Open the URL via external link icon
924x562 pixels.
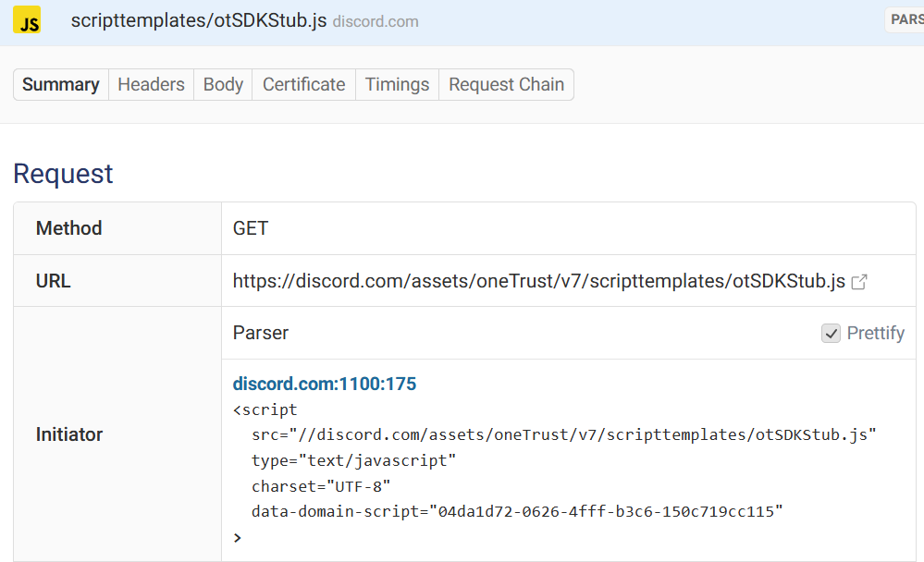point(859,282)
